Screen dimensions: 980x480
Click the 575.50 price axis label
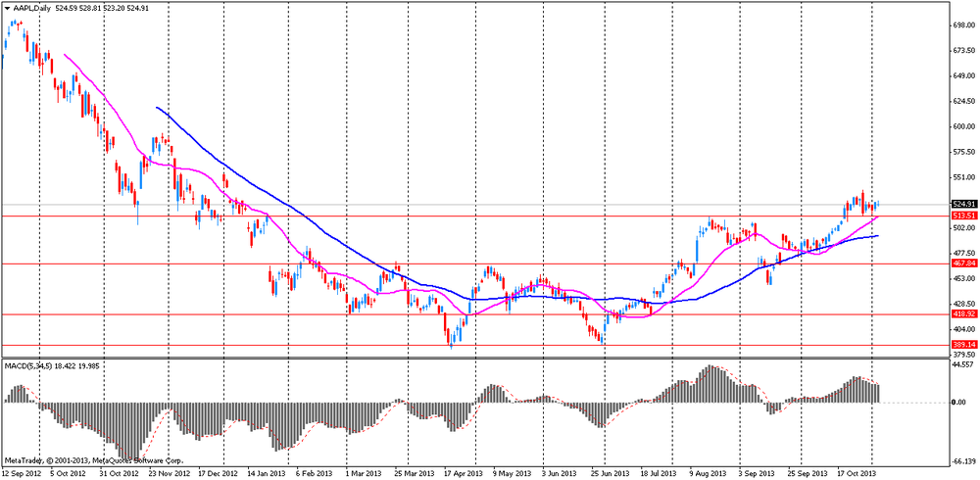click(963, 152)
